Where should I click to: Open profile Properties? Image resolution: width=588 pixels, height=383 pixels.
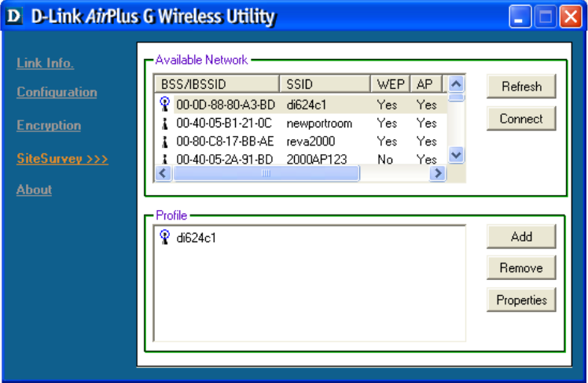[x=521, y=300]
